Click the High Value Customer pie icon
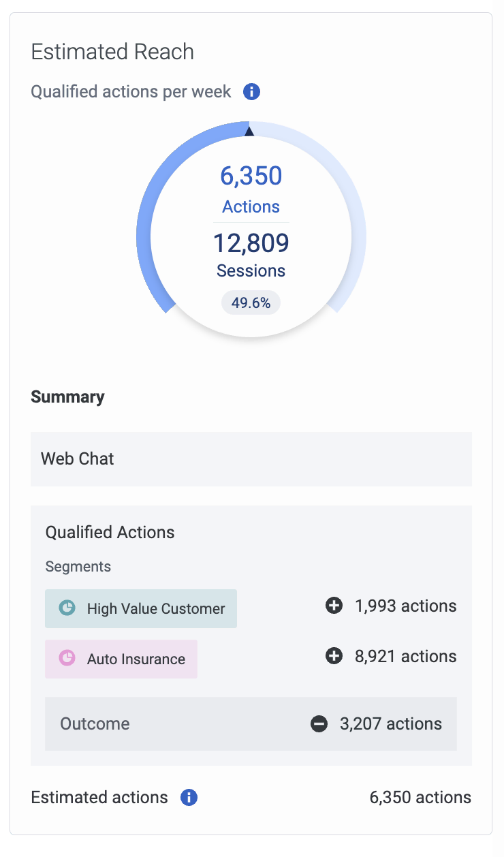 (67, 608)
